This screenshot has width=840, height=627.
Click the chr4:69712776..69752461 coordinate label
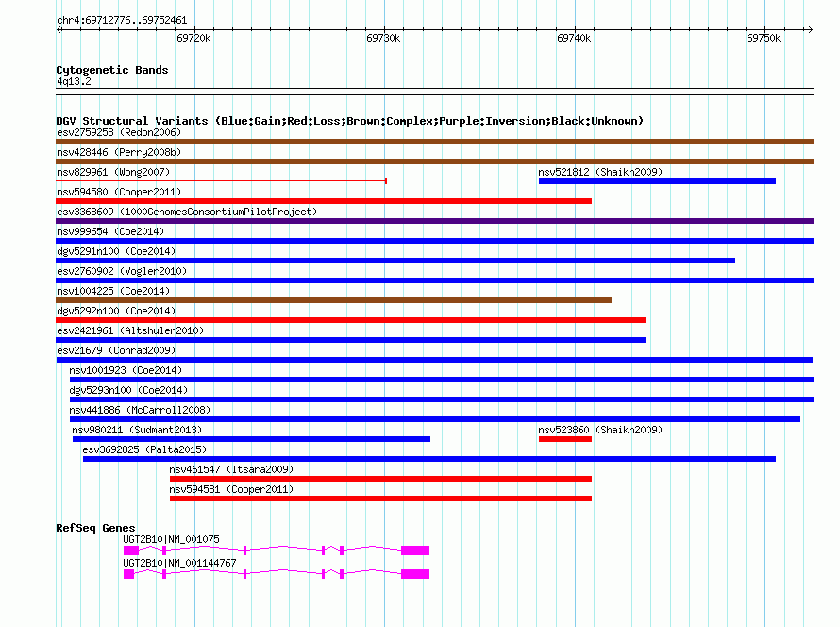point(122,21)
